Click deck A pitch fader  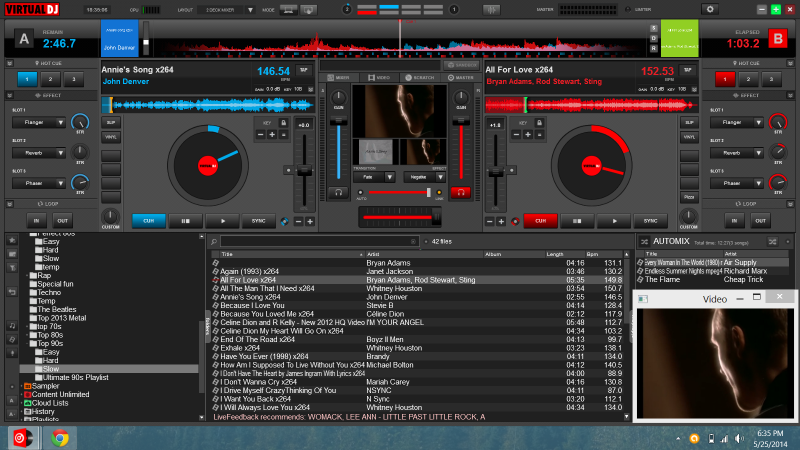point(305,171)
